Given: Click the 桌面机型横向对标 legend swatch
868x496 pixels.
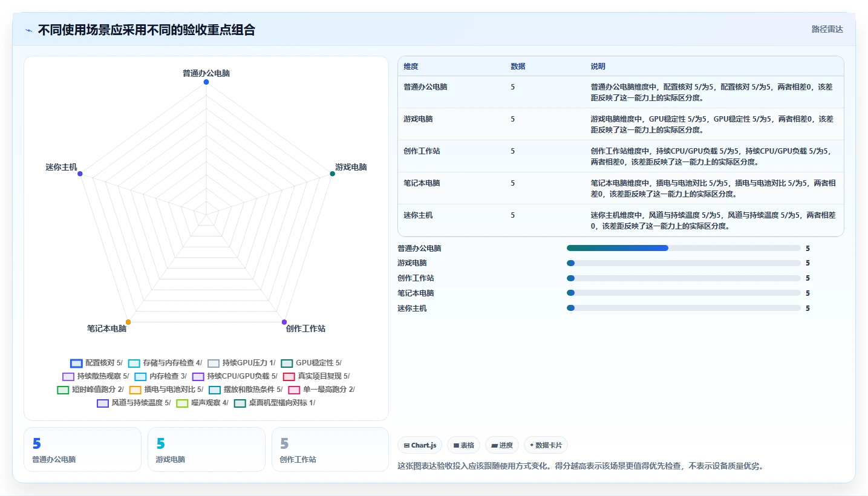Looking at the screenshot, I should pyautogui.click(x=240, y=403).
